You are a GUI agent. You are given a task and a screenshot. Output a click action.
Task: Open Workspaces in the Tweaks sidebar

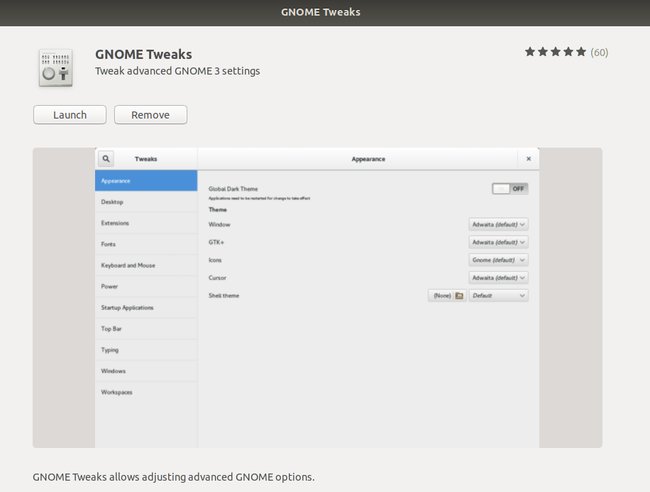click(x=146, y=392)
